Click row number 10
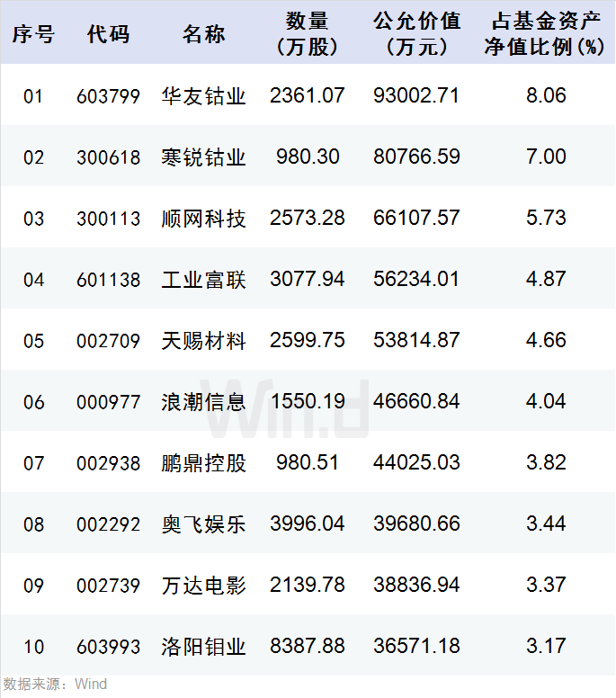The width and height of the screenshot is (616, 698). (x=33, y=647)
